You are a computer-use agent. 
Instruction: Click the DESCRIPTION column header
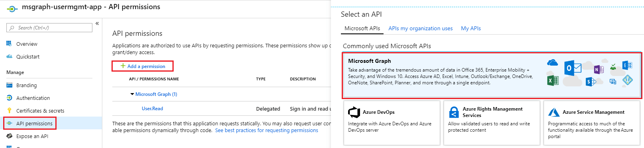[x=303, y=79]
